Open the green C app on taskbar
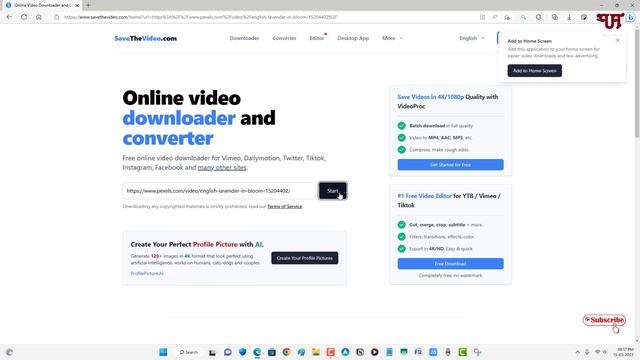This screenshot has height=360, width=640. click(x=462, y=352)
